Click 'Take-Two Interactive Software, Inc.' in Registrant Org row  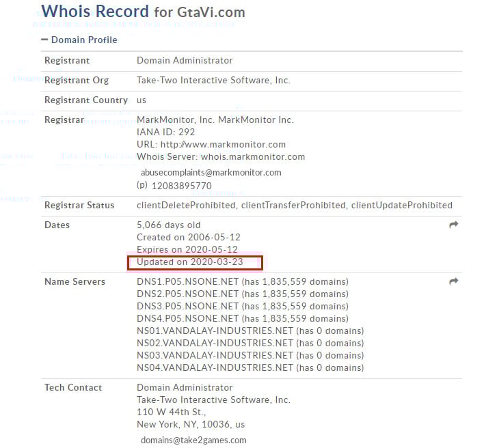tap(213, 80)
